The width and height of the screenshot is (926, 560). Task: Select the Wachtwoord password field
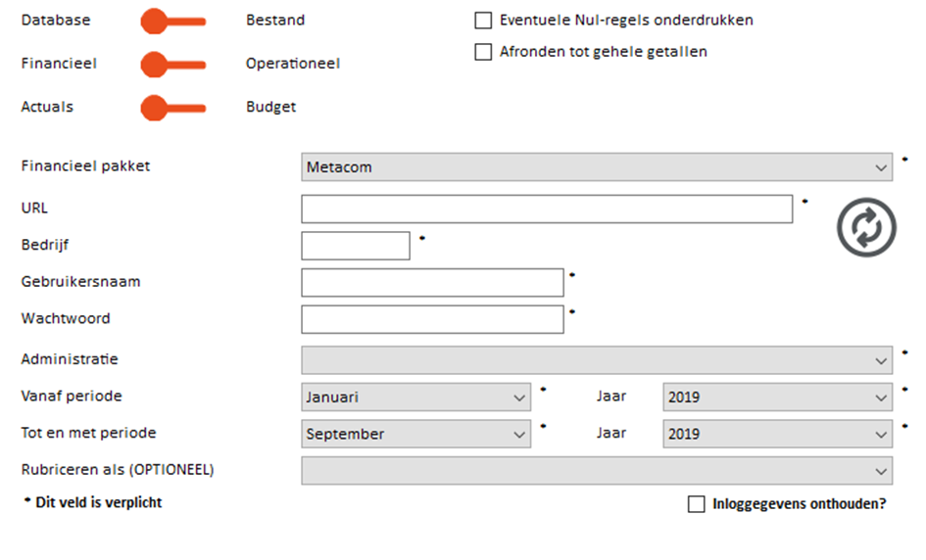(x=432, y=319)
